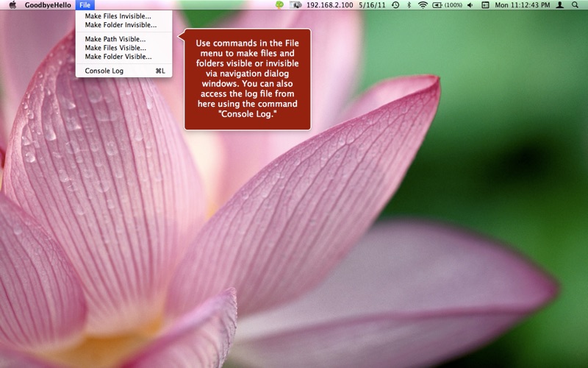Image resolution: width=588 pixels, height=368 pixels.
Task: Click the drive icon next to IP address
Action: 295,5
